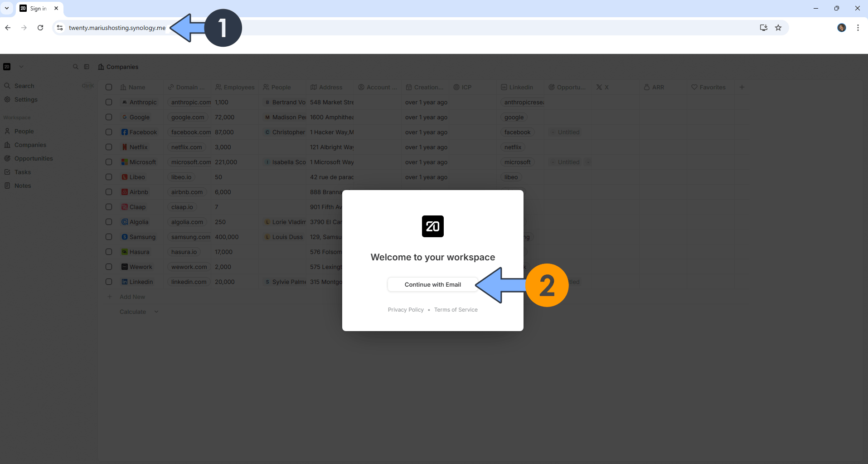Click the browser reload page icon
Viewport: 868px width, 464px height.
(40, 28)
